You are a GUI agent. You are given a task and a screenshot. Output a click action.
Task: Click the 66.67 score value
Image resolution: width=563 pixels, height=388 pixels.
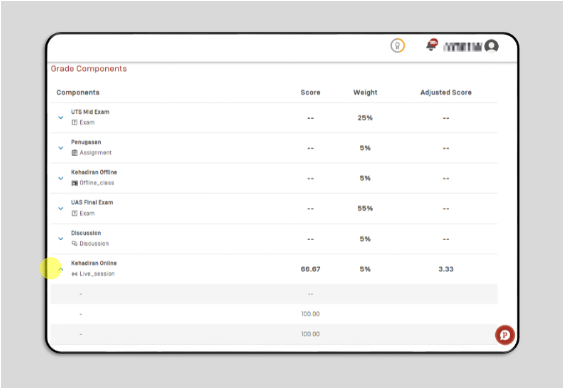click(x=310, y=269)
